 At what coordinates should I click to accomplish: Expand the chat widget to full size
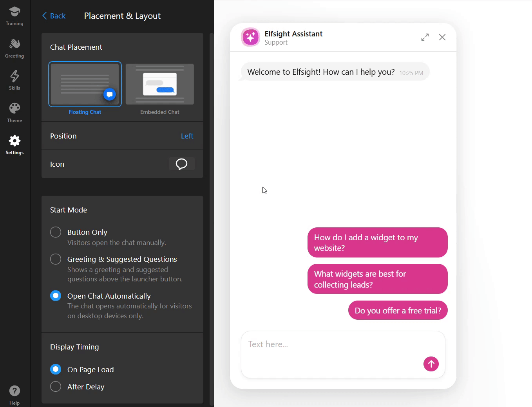(425, 37)
